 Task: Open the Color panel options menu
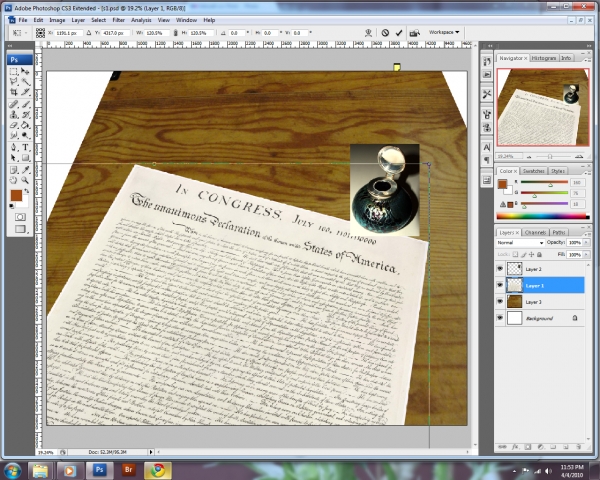(586, 172)
